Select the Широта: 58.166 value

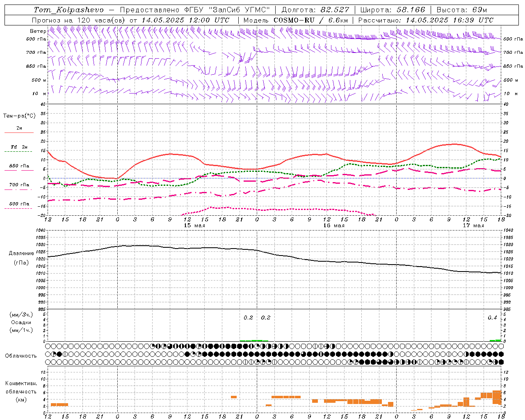(x=393, y=10)
